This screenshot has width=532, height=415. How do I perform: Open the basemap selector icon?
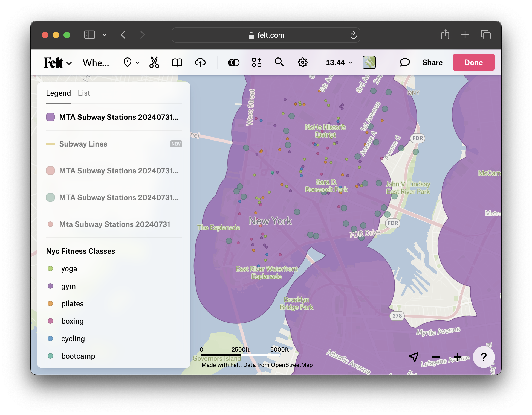click(x=370, y=62)
